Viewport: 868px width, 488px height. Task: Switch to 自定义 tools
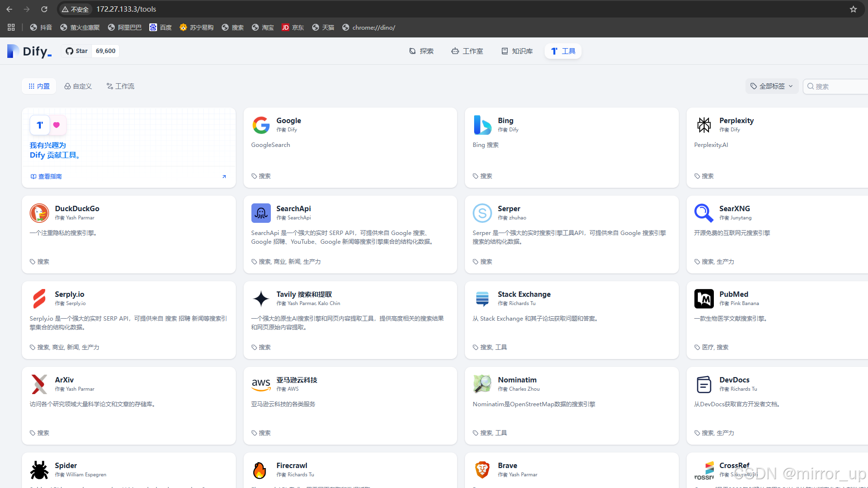click(78, 86)
